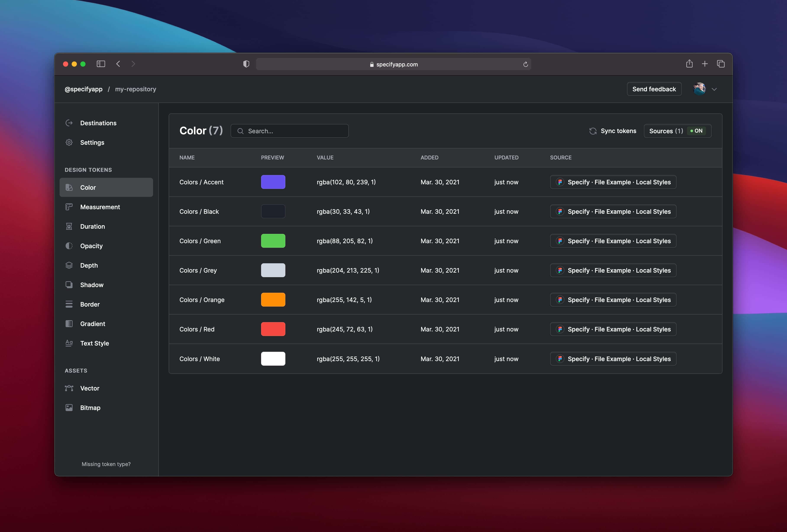Open repository Settings
787x532 pixels.
pos(92,143)
